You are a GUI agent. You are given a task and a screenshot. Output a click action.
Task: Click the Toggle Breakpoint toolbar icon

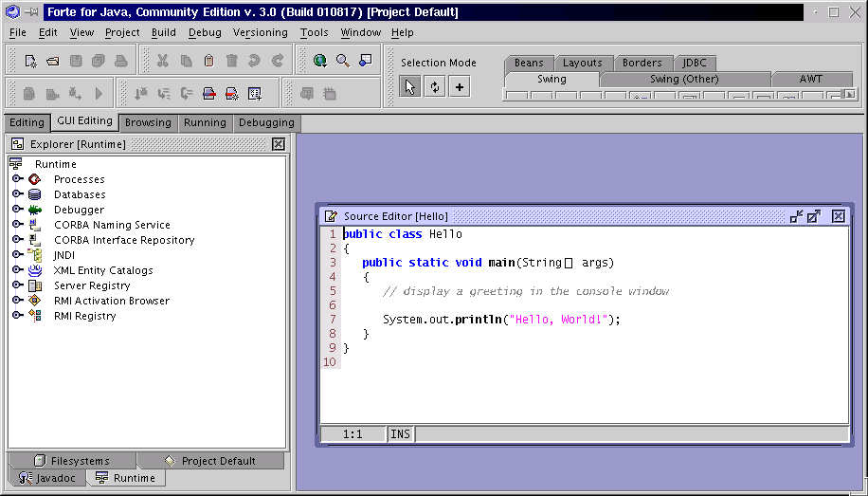tap(209, 94)
